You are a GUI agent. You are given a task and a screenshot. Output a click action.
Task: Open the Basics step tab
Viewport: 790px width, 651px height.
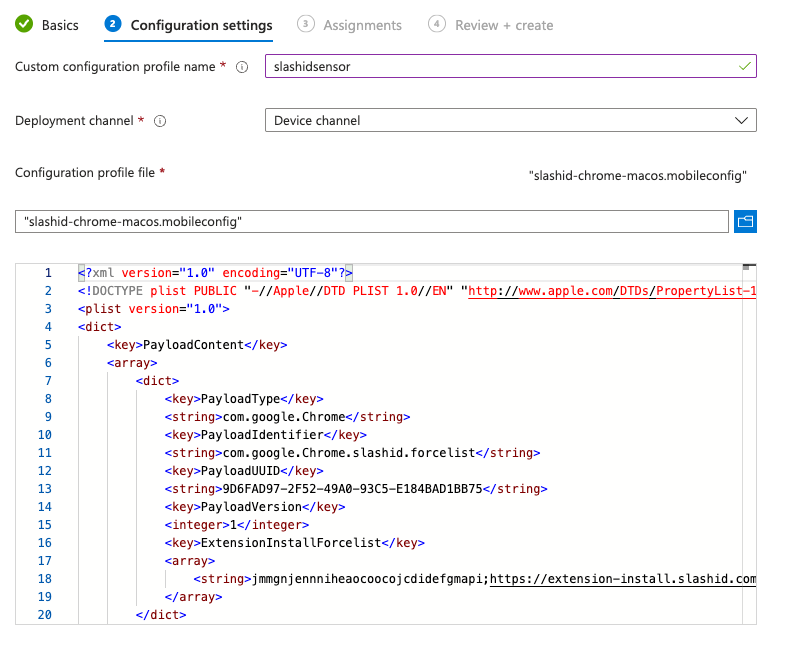click(x=47, y=25)
